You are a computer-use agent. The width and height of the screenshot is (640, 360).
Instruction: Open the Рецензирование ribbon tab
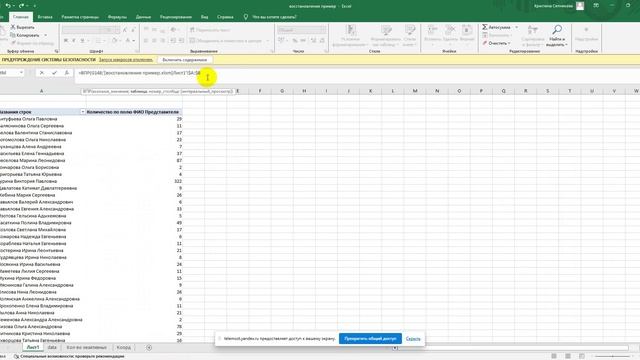(x=176, y=17)
